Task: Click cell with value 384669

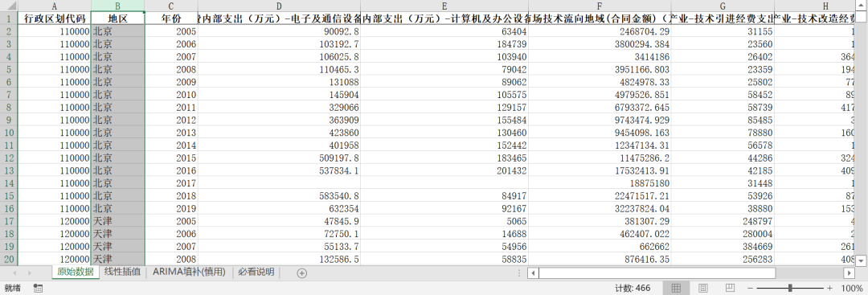Action: point(723,246)
